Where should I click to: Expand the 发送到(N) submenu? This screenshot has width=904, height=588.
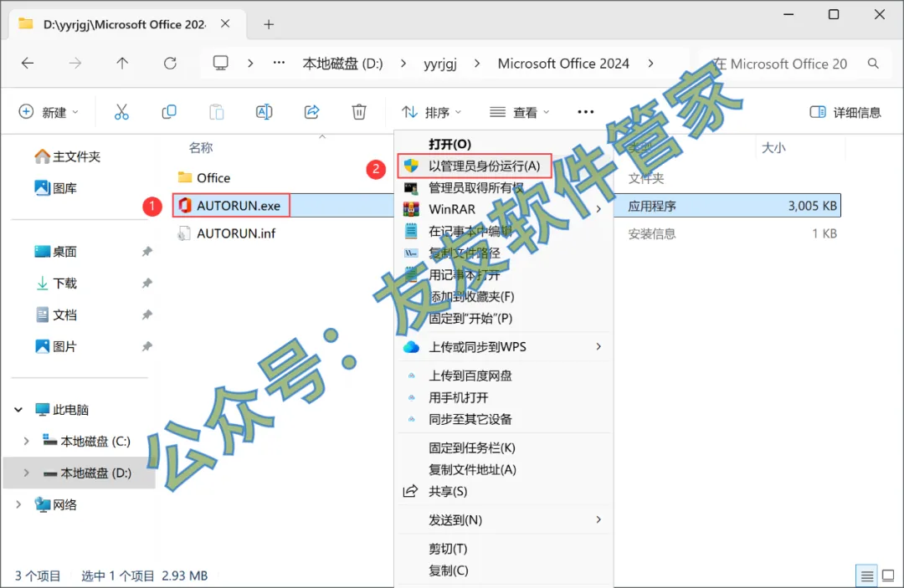point(598,519)
